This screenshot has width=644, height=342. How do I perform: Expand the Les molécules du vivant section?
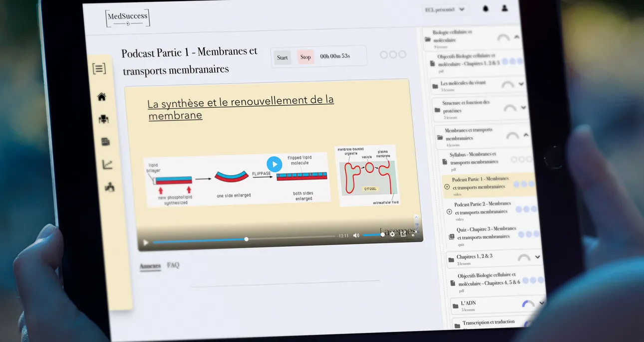pyautogui.click(x=521, y=84)
